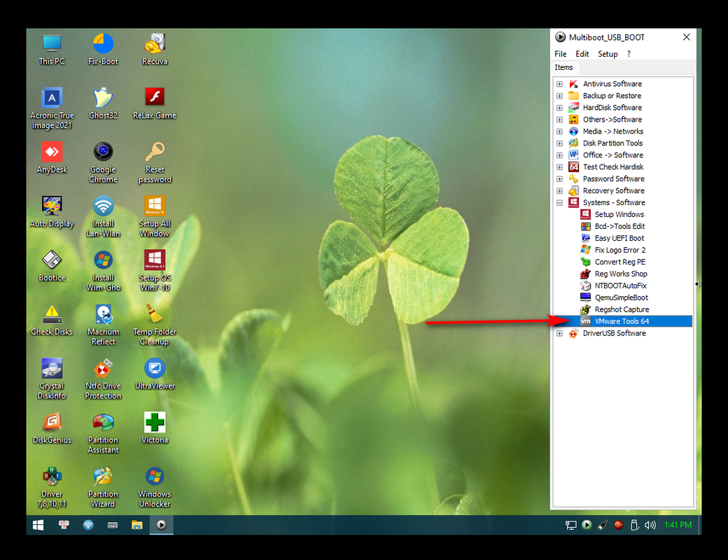
Task: Open on-screen keyboard taskbar icon
Action: (x=113, y=525)
